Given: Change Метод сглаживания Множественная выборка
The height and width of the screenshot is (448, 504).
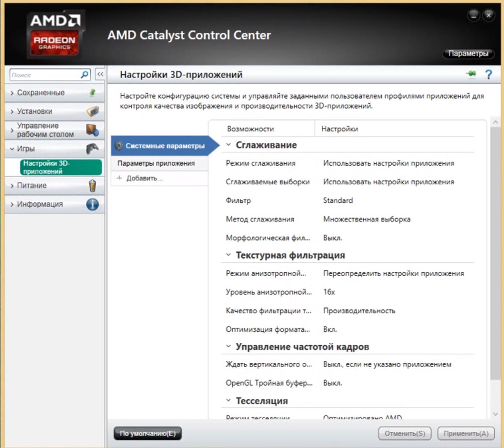Looking at the screenshot, I should 367,219.
